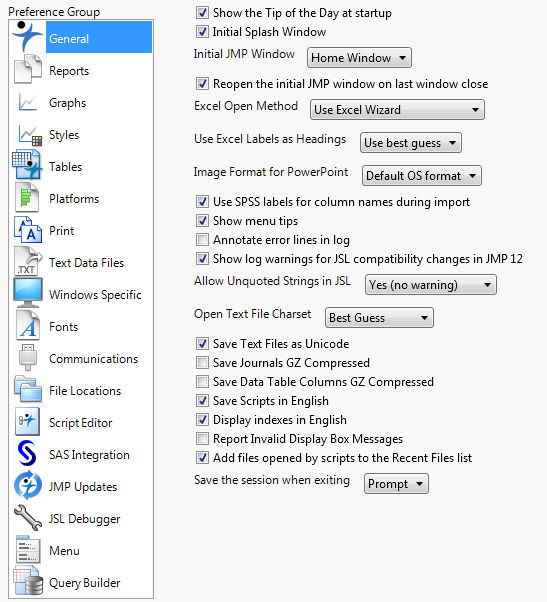The image size is (547, 602).
Task: Click the Platforms green bars icon
Action: (27, 197)
